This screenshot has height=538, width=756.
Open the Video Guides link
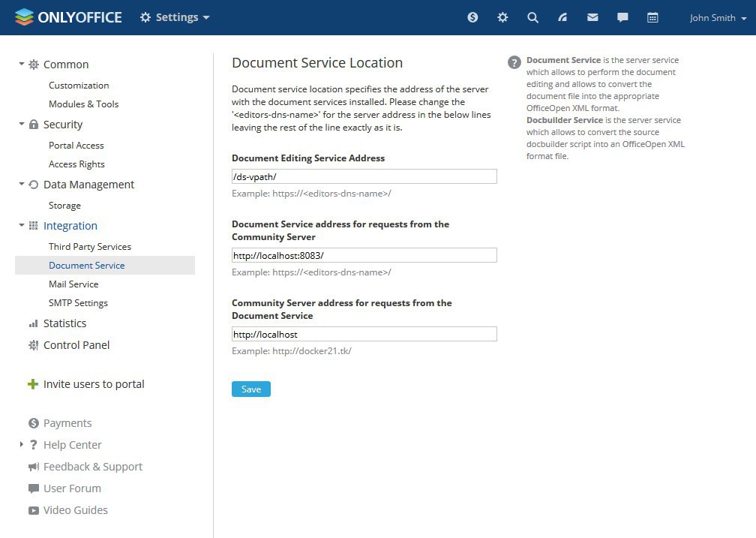75,510
